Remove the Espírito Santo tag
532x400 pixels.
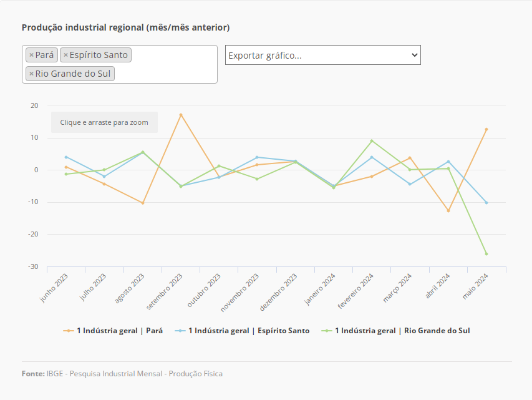pyautogui.click(x=65, y=55)
